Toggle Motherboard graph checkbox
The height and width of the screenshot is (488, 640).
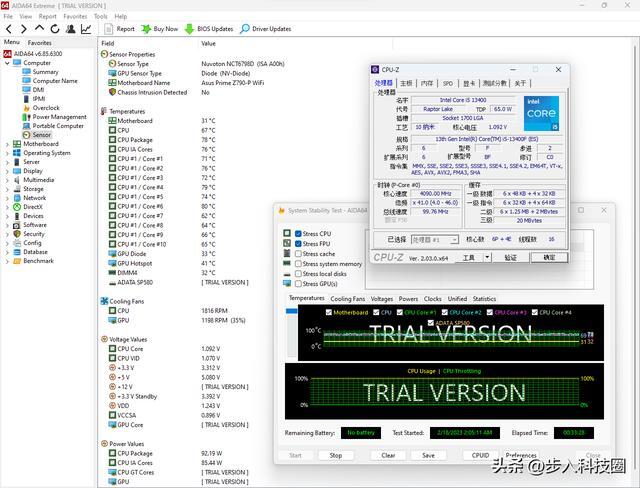(329, 313)
